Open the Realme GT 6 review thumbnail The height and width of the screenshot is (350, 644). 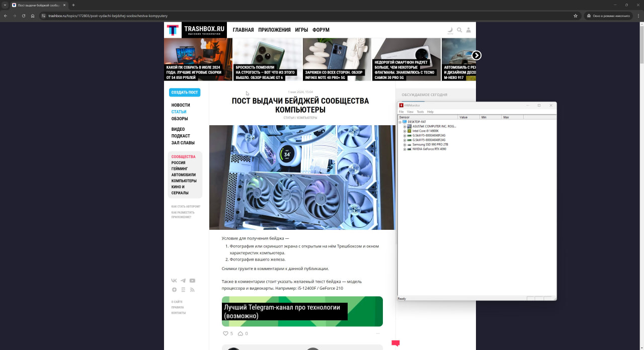268,59
